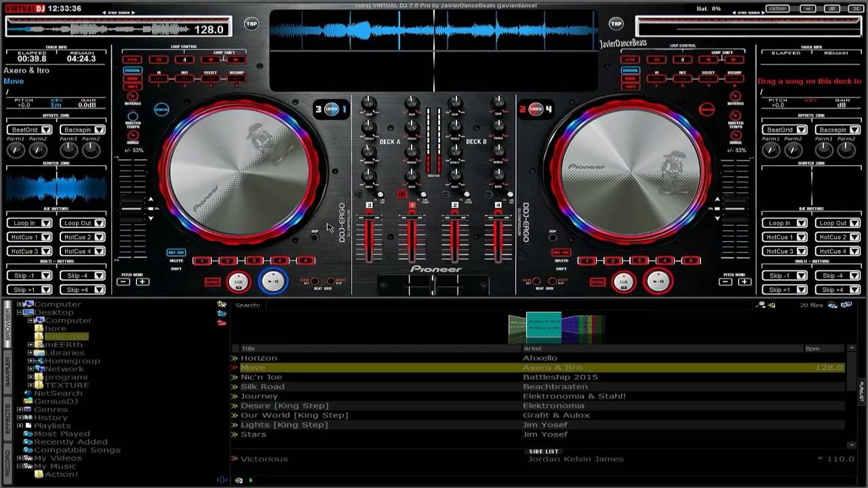Screen dimensions: 868x488
Task: Switch to the Sampler side tab
Action: [7, 372]
